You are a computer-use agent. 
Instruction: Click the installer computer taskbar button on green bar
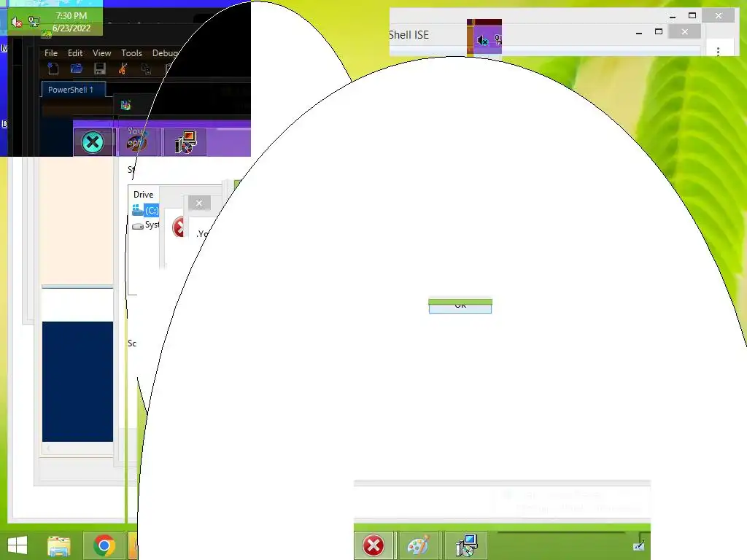coord(466,545)
